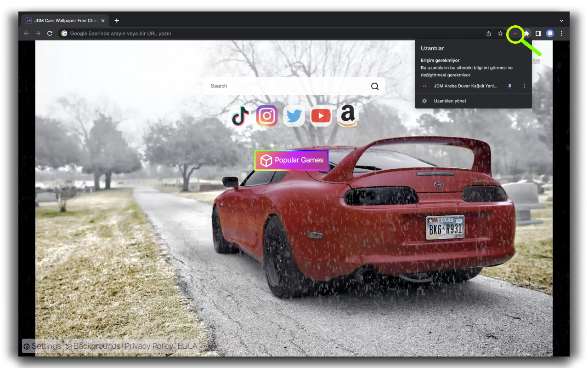Open the Amazon shortcut icon
Viewport: 588px width, 368px height.
pyautogui.click(x=348, y=115)
